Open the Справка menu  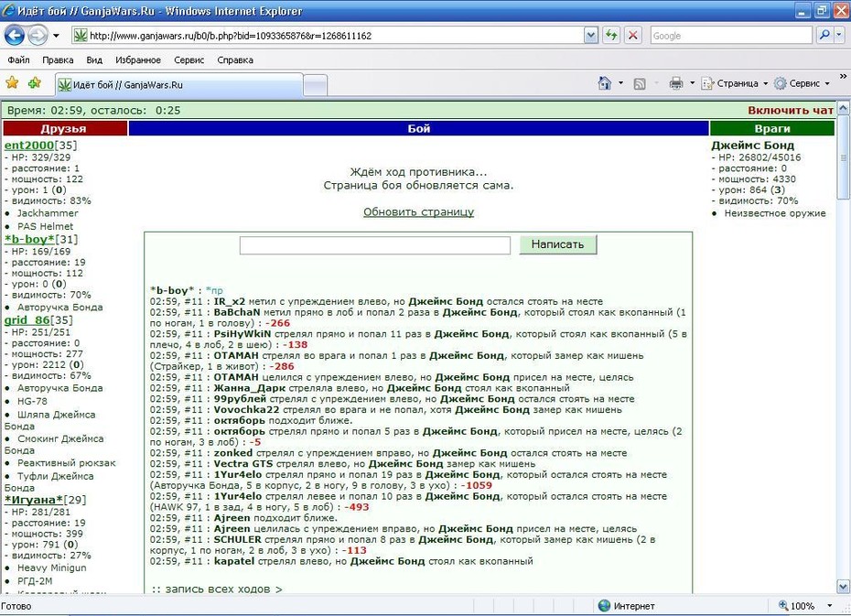pos(235,59)
